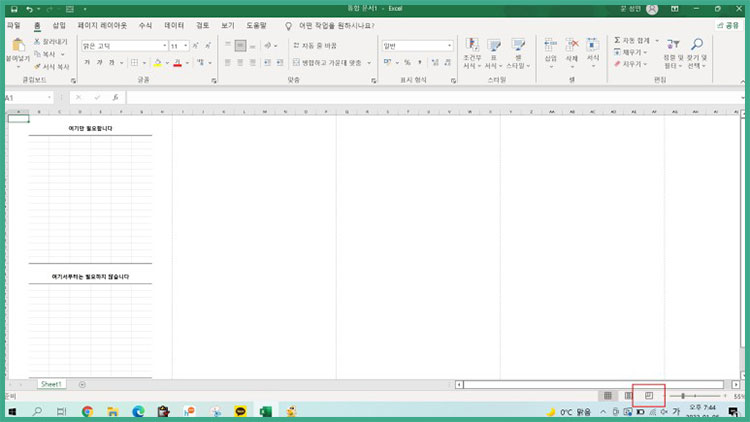Open the 파일 menu tab
The image size is (750, 422).
pos(14,25)
